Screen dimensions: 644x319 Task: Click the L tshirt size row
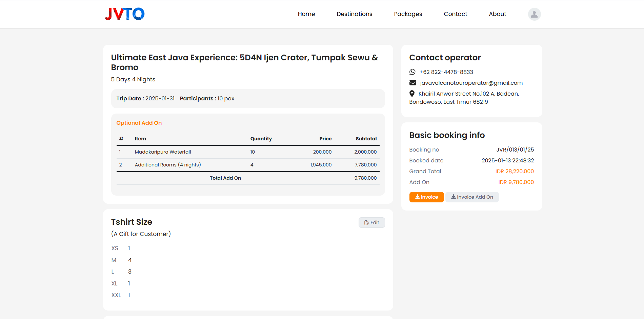(121, 272)
